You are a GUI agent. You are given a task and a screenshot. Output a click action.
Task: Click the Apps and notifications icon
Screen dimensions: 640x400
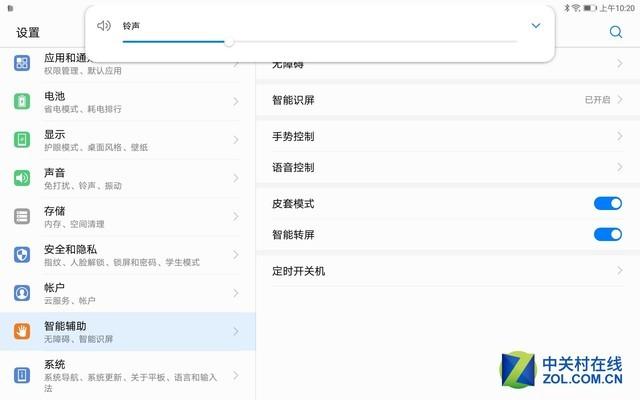[x=22, y=63]
